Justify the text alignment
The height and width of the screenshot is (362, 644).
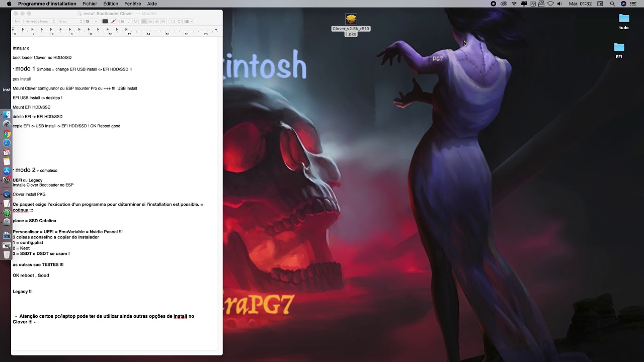pyautogui.click(x=163, y=22)
